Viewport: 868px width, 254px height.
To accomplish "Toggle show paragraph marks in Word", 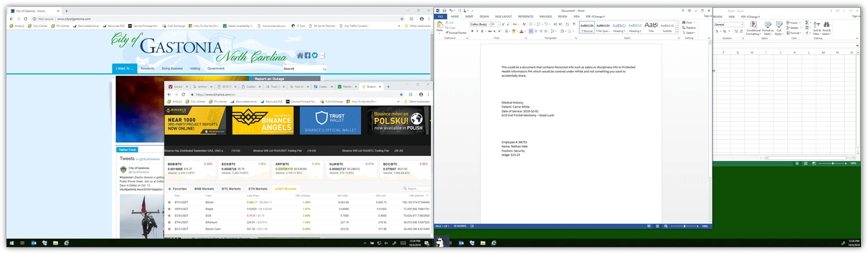I will 574,24.
